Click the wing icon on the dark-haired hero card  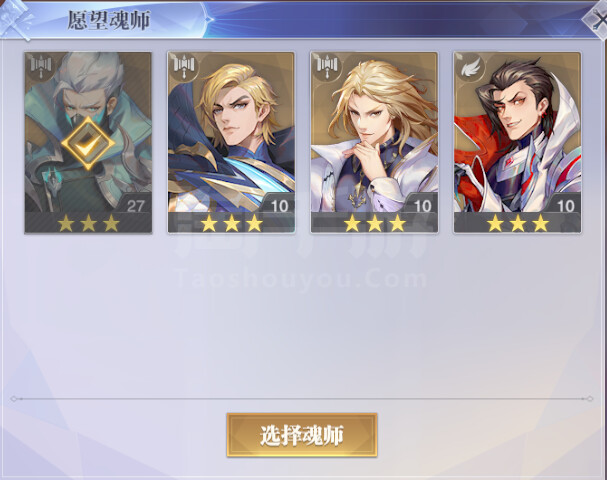click(x=471, y=67)
